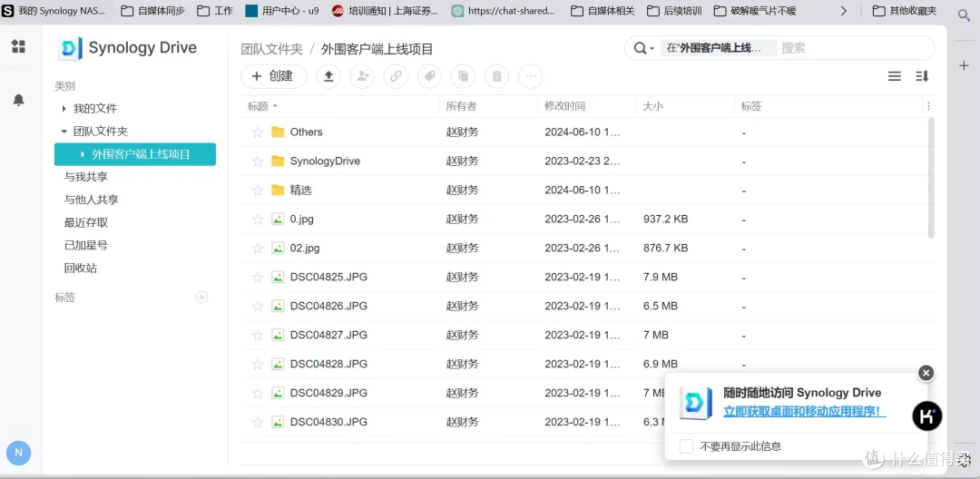Open 其他收藏夹 bookmark folder

(905, 11)
